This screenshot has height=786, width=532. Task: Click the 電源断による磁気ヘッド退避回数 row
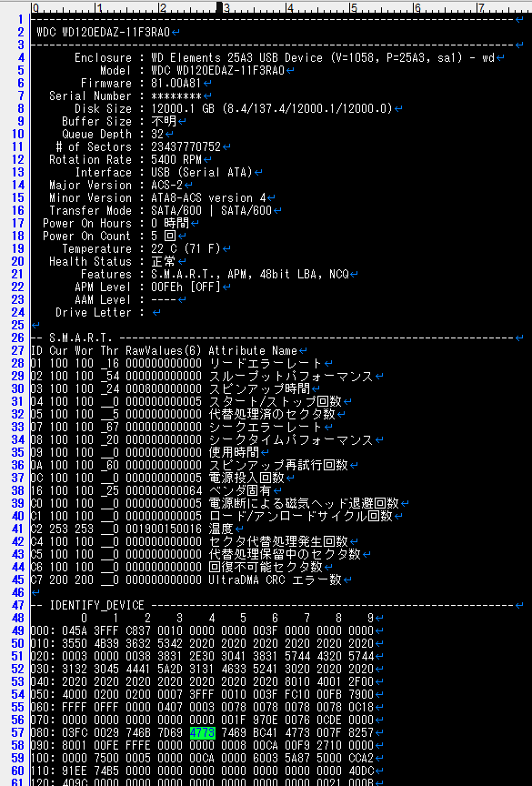[215, 504]
